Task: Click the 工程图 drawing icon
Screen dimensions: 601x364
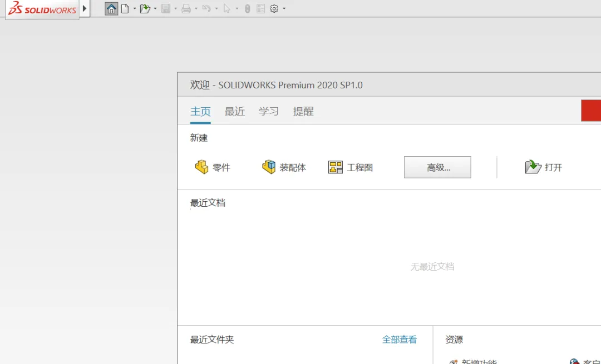Action: coord(336,167)
